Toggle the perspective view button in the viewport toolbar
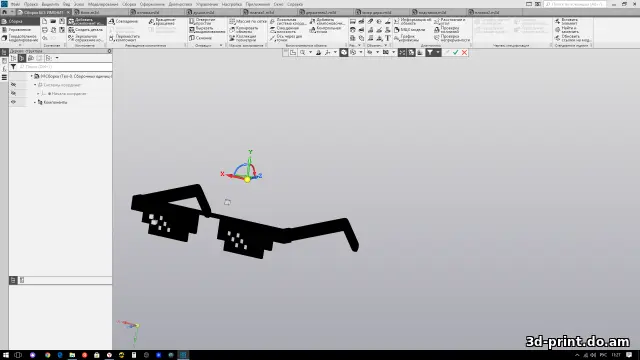 coord(420,53)
